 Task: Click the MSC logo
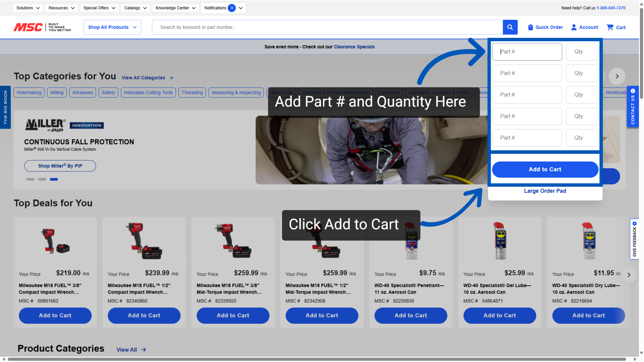point(43,27)
